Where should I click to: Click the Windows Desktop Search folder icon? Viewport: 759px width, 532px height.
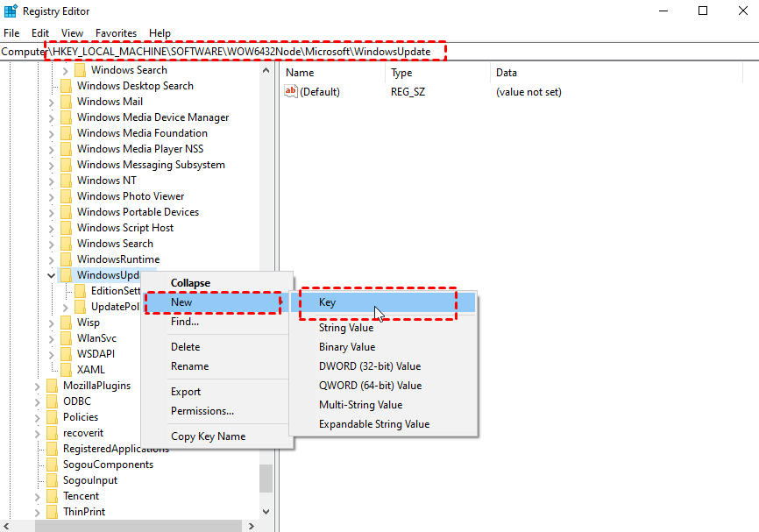coord(66,86)
